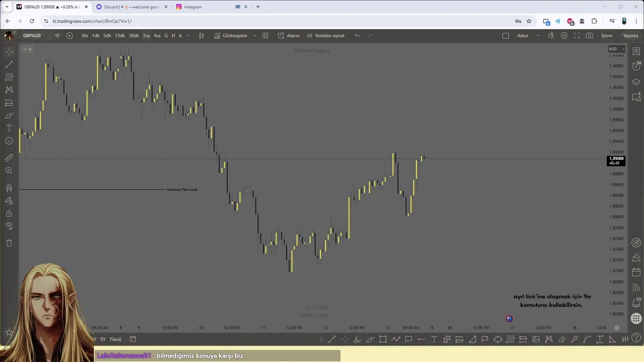Select the flag mark in floating drawing toolbar
The height and width of the screenshot is (362, 644).
click(485, 339)
